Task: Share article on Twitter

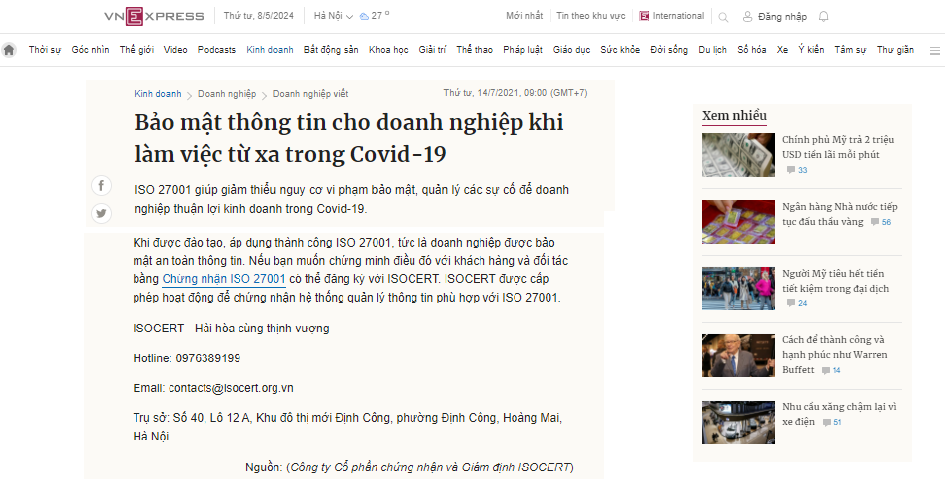Action: [101, 213]
